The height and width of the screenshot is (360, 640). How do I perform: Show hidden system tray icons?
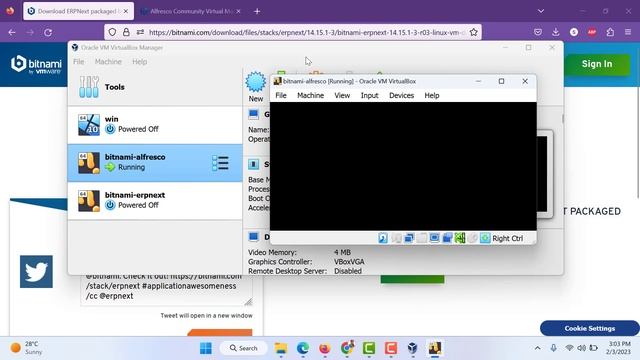tap(538, 348)
